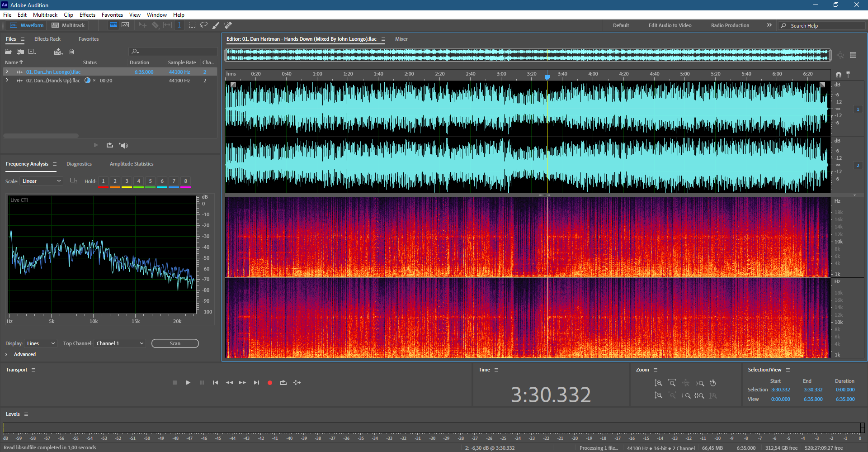Open the Multitrack menu
868x452 pixels.
point(45,15)
